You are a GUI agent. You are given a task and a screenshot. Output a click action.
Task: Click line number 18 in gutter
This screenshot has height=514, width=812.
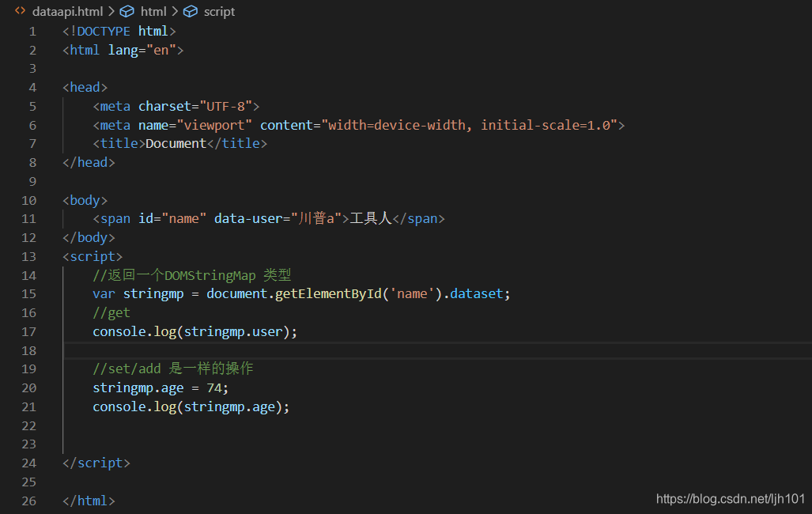[29, 351]
